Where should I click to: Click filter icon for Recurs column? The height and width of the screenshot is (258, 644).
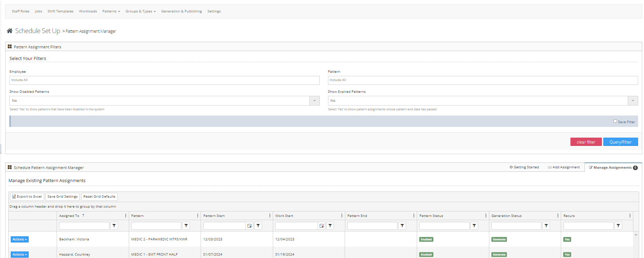coord(618,226)
